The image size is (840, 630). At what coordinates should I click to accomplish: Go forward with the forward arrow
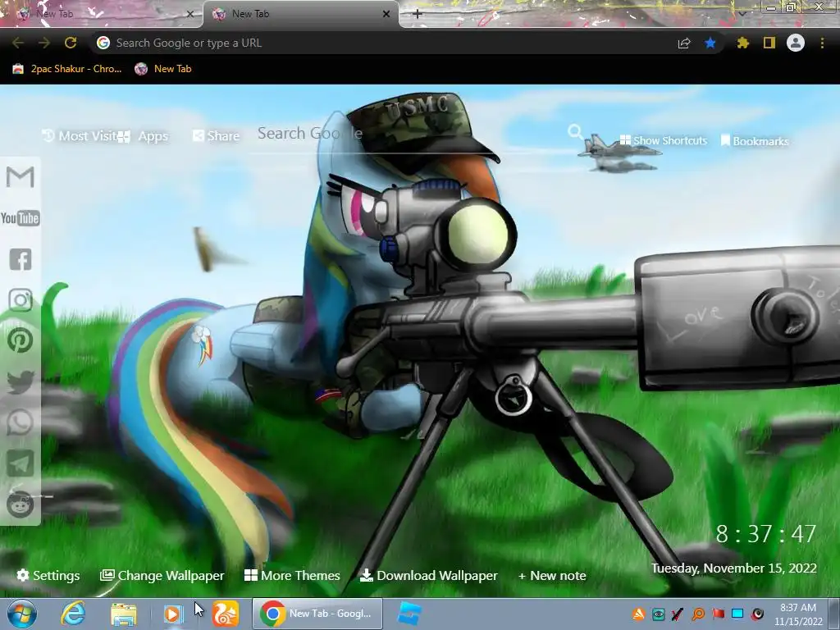[44, 43]
